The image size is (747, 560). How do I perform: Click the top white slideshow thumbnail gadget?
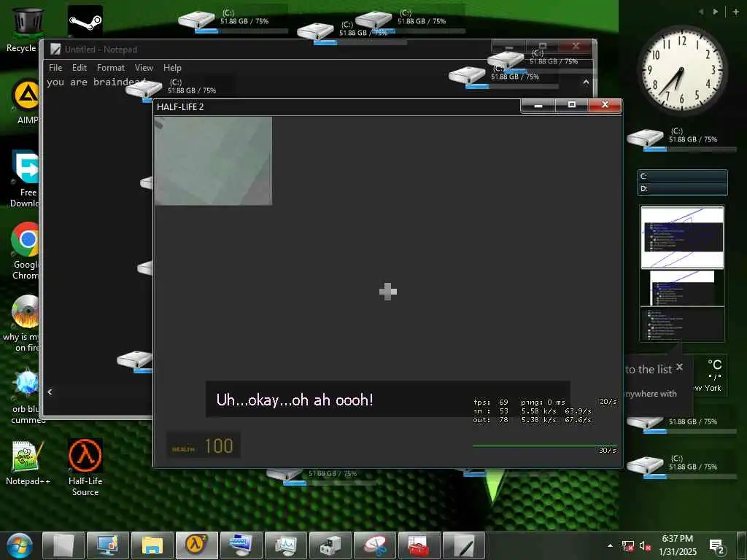[x=682, y=237]
